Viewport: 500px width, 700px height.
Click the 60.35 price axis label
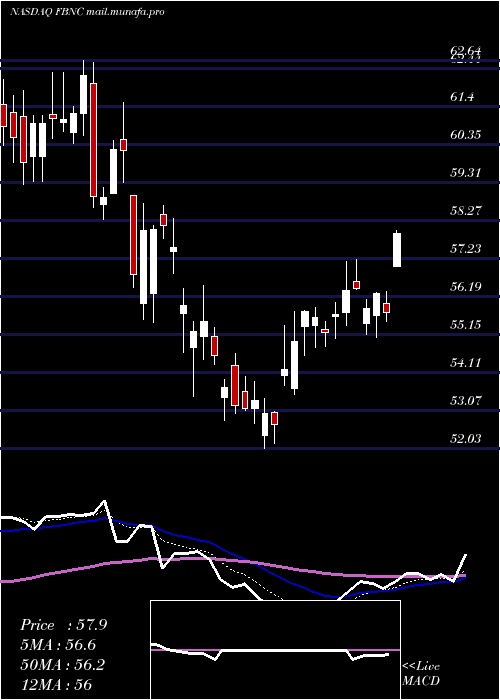[x=466, y=134]
